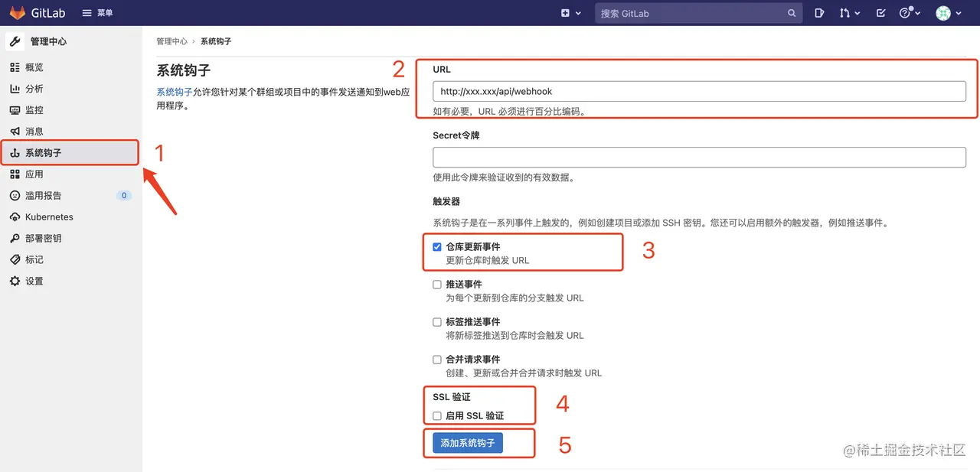Expand the merge requests dropdown arrow
The height and width of the screenshot is (472, 980).
(857, 13)
